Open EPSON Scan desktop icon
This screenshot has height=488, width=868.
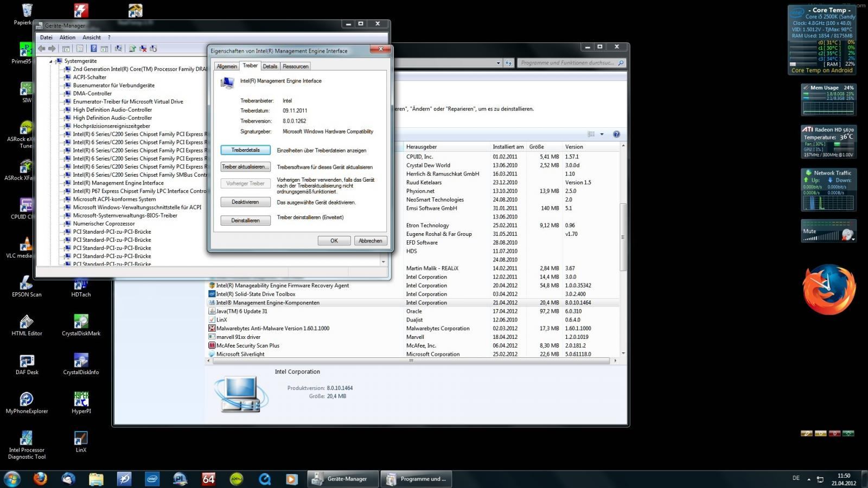click(27, 286)
